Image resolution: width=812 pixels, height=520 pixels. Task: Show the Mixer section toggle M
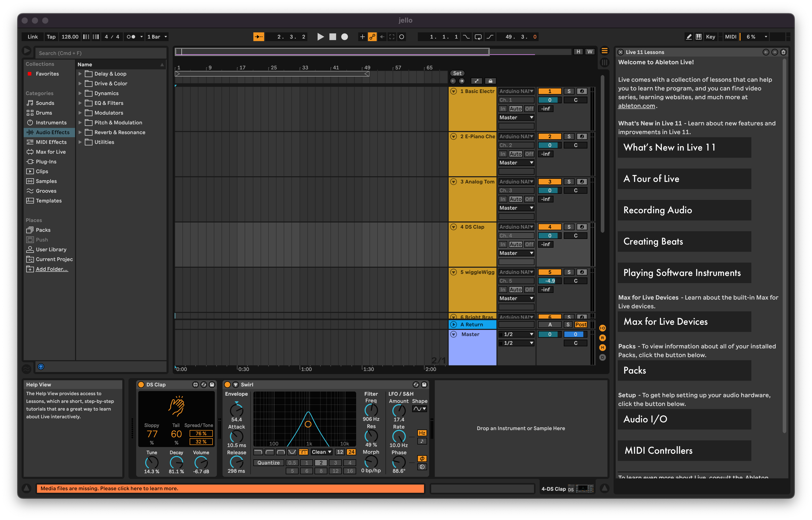click(602, 348)
